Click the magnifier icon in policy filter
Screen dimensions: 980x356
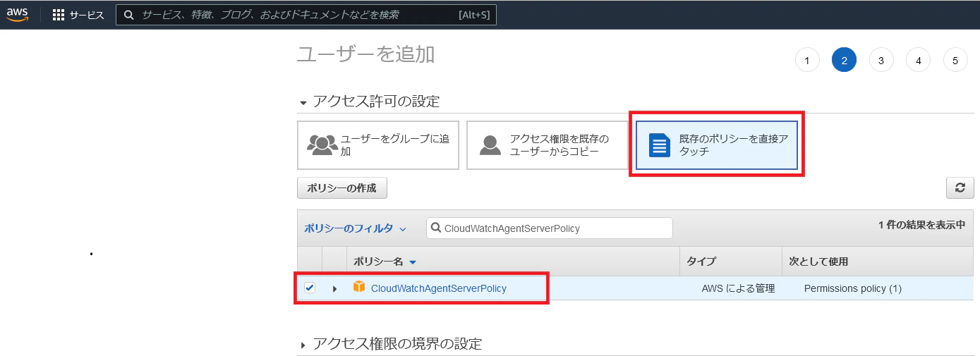pyautogui.click(x=437, y=228)
